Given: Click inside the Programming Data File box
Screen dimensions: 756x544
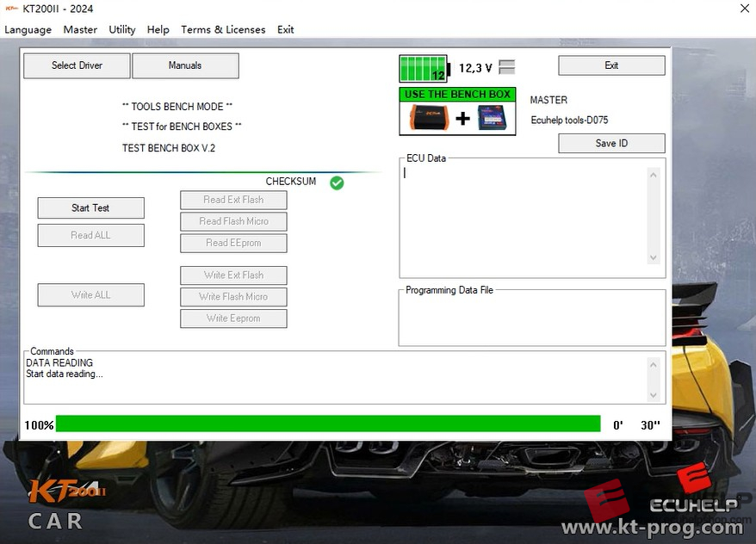Looking at the screenshot, I should tap(532, 319).
